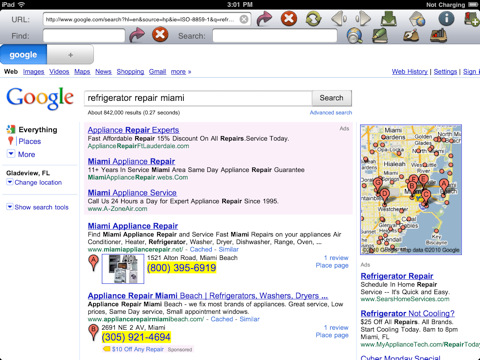Open Web History link
The height and width of the screenshot is (360, 480).
[410, 72]
